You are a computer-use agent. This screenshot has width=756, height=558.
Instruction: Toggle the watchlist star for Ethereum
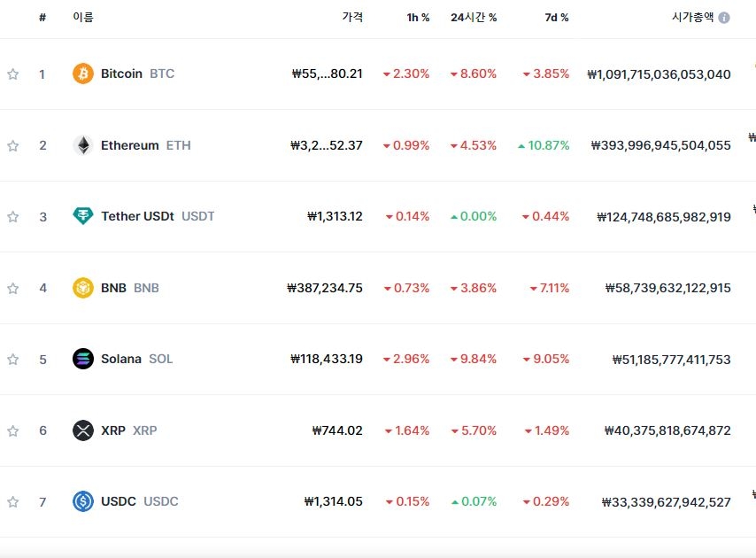pos(13,145)
